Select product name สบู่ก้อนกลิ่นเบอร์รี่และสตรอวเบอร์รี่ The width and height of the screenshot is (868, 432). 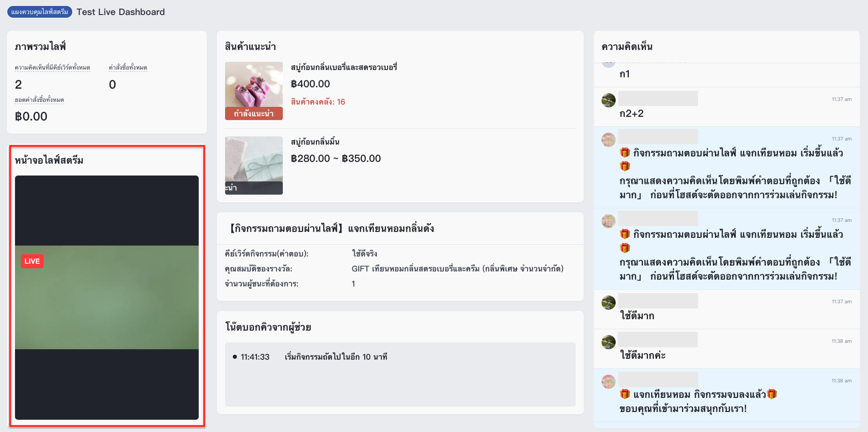coord(344,67)
